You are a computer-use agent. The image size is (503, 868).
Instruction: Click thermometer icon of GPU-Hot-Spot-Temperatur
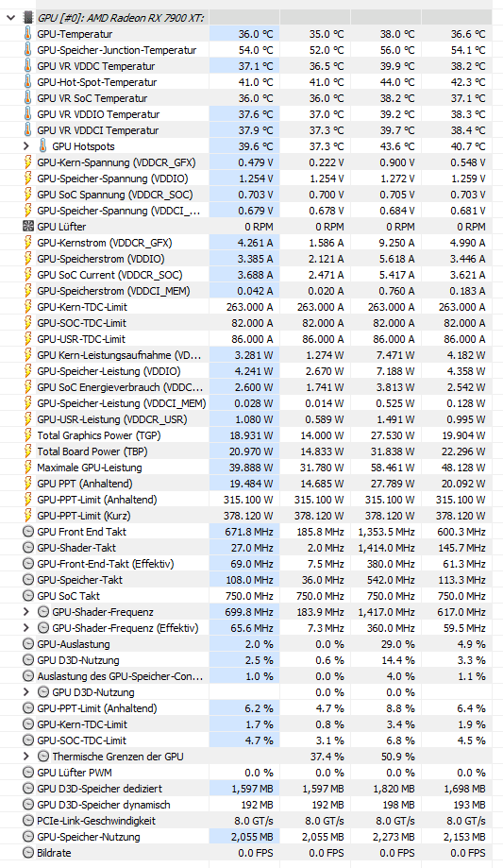click(x=27, y=82)
